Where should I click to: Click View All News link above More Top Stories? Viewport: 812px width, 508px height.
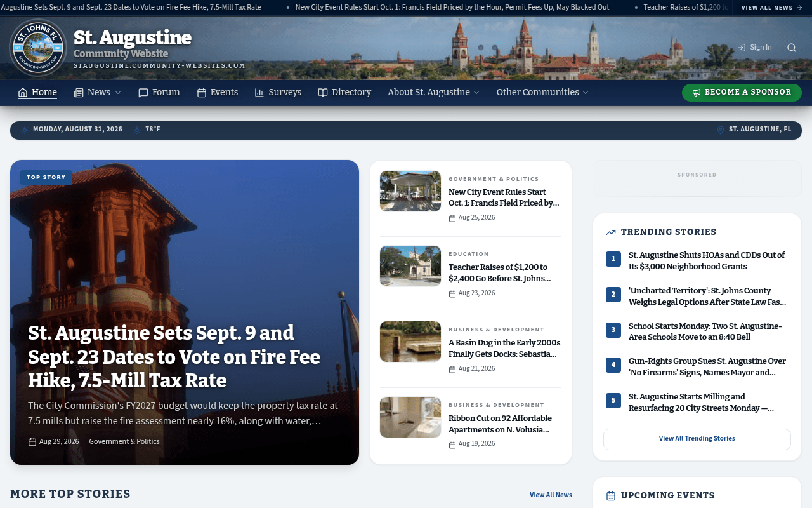tap(551, 495)
